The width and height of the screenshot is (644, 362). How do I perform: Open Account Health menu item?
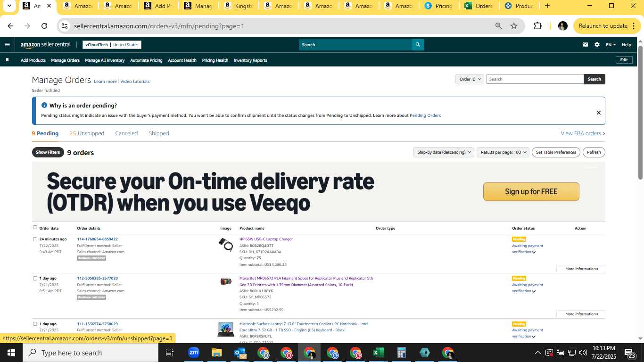182,60
